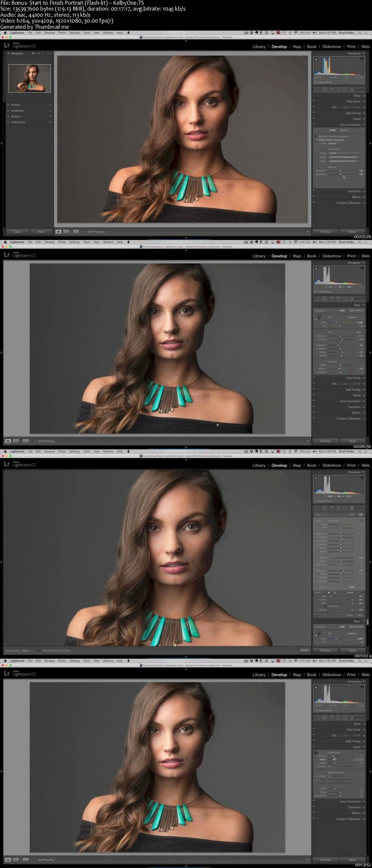Toggle Original Photo checkbox in first frame
The image size is (372, 868).
click(316, 82)
